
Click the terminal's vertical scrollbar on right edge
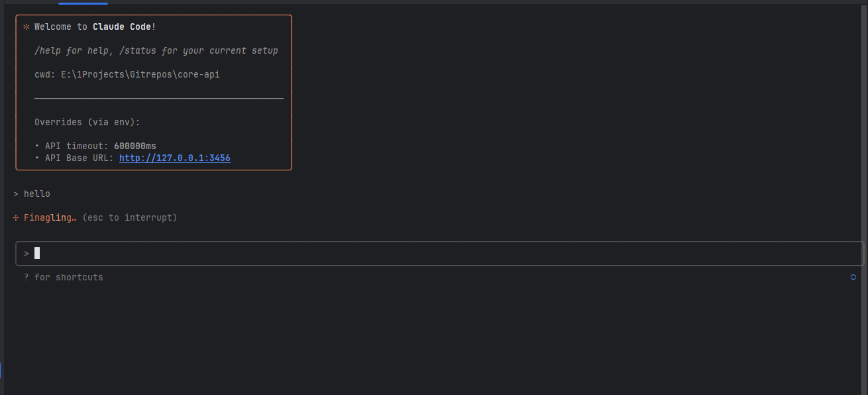pyautogui.click(x=865, y=199)
